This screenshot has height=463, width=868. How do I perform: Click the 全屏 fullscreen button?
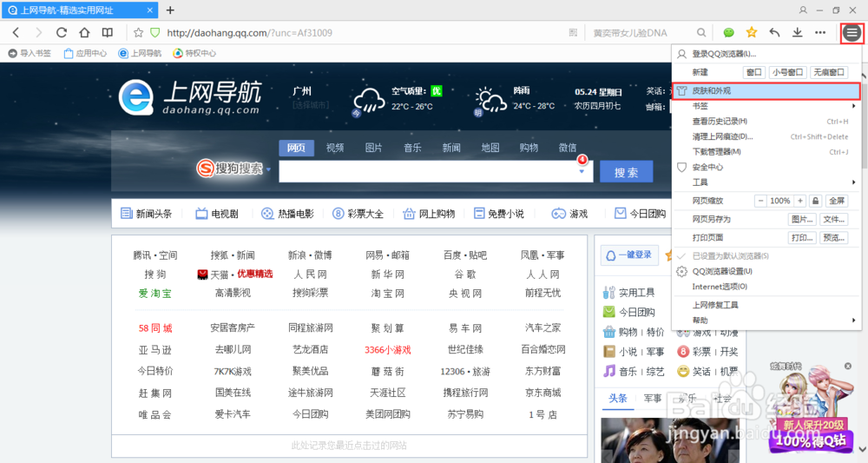tap(837, 201)
